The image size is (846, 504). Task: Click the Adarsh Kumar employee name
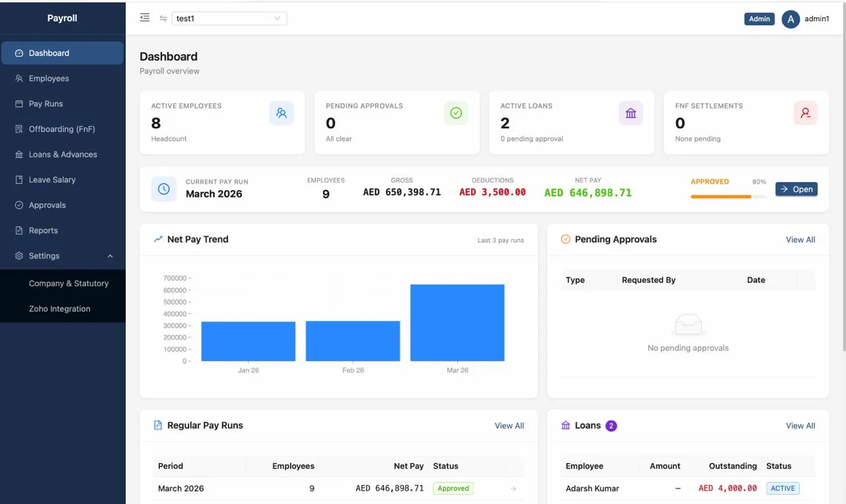(592, 489)
